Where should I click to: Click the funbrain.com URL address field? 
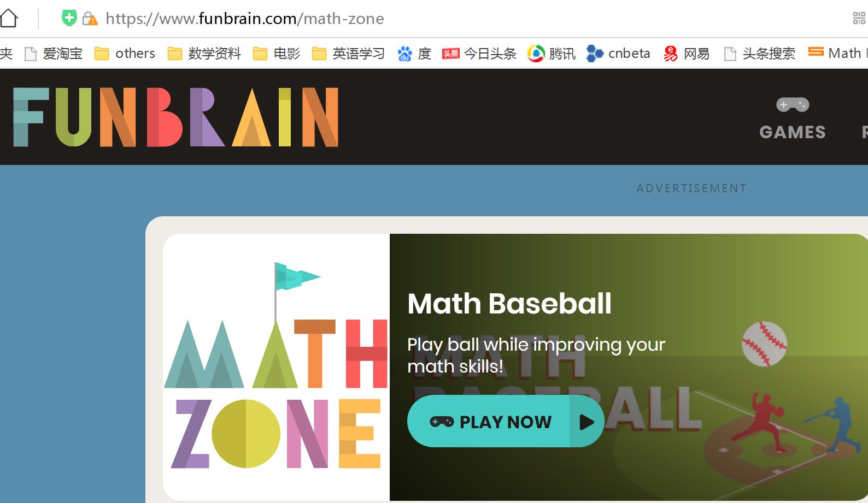(x=245, y=19)
